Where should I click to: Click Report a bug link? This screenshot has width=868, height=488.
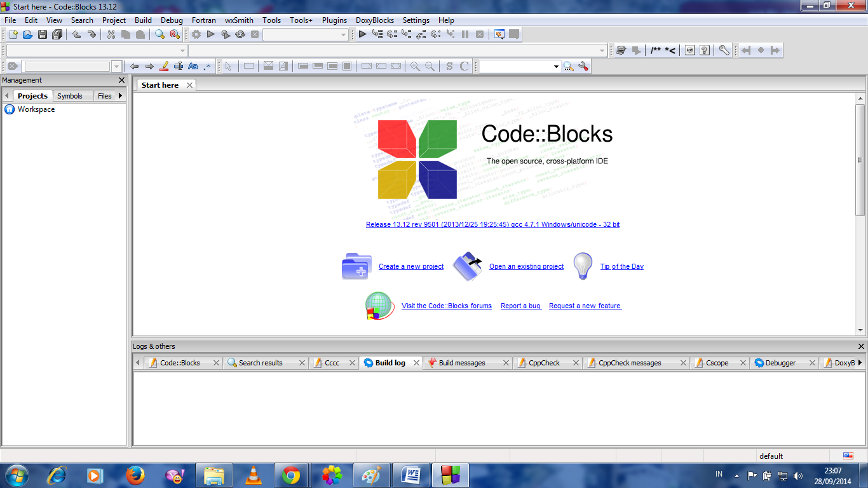(x=521, y=306)
